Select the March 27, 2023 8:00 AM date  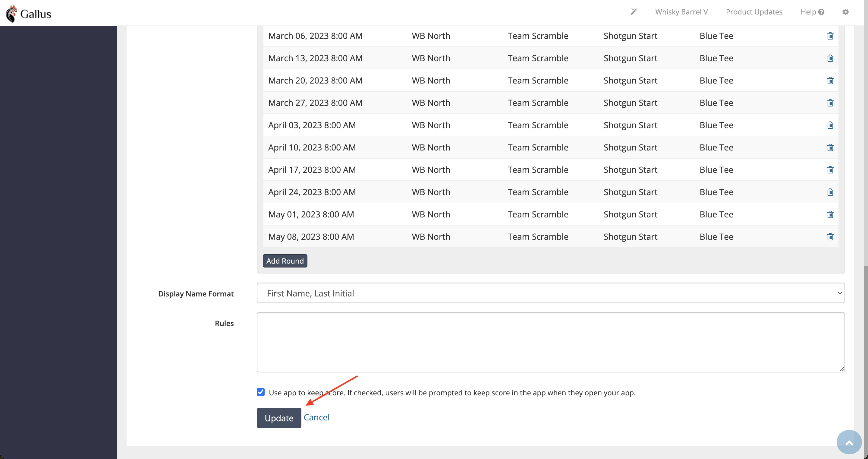coord(315,103)
